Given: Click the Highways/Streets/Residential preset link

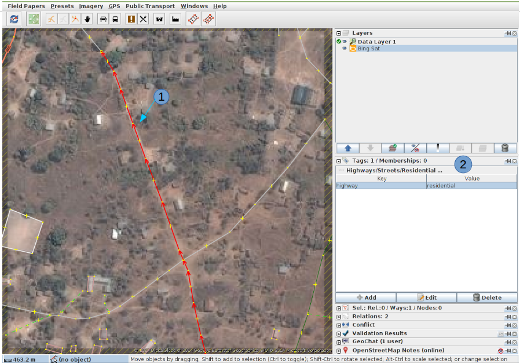Looking at the screenshot, I should (x=394, y=170).
